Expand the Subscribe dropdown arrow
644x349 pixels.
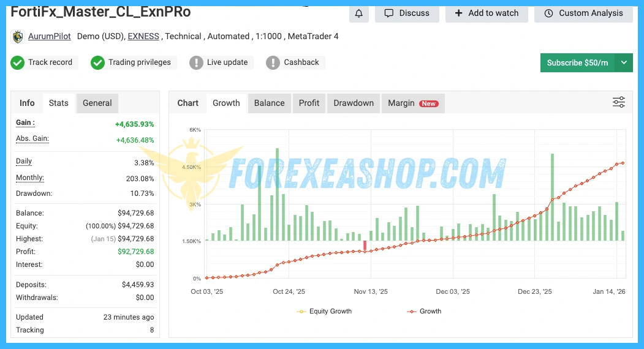(x=624, y=62)
